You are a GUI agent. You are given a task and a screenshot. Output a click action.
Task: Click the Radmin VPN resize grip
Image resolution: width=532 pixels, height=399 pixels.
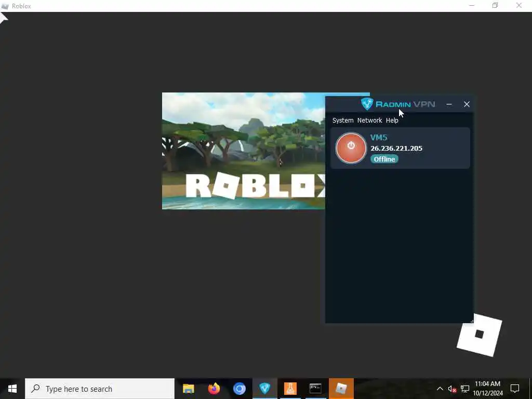click(472, 321)
